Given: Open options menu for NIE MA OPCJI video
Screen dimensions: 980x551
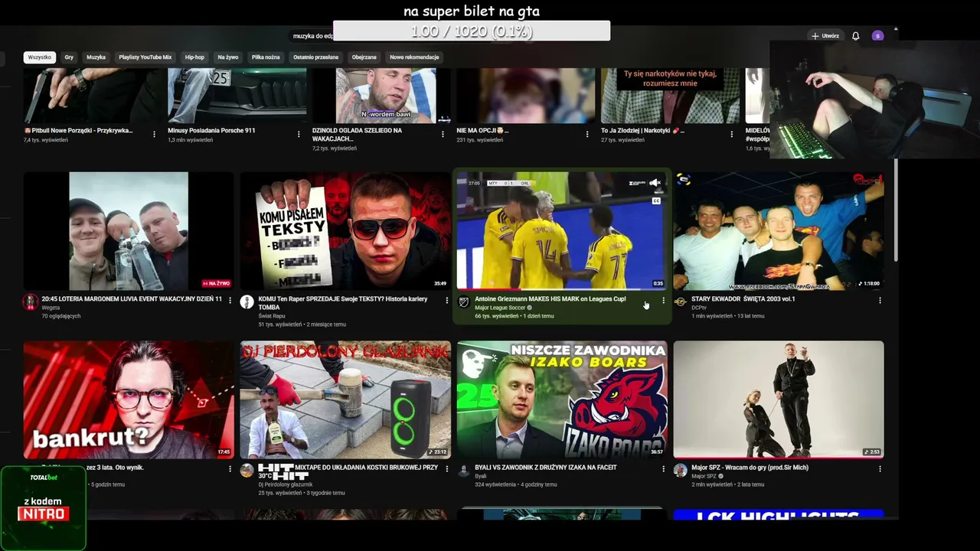Looking at the screenshot, I should [587, 134].
